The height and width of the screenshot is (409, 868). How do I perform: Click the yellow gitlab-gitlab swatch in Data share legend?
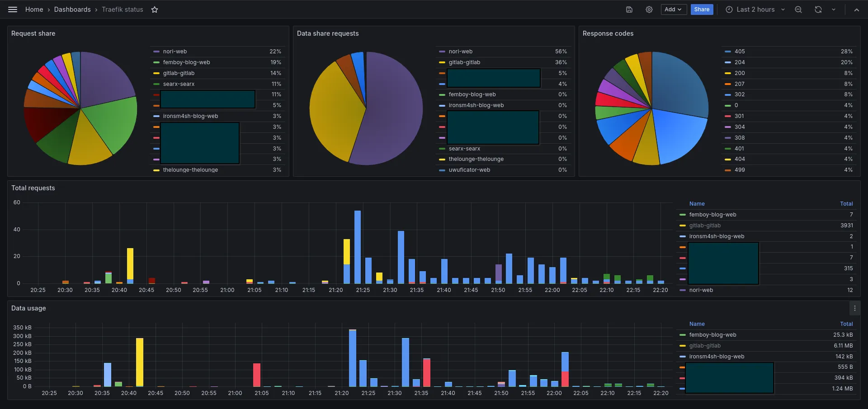pos(442,62)
